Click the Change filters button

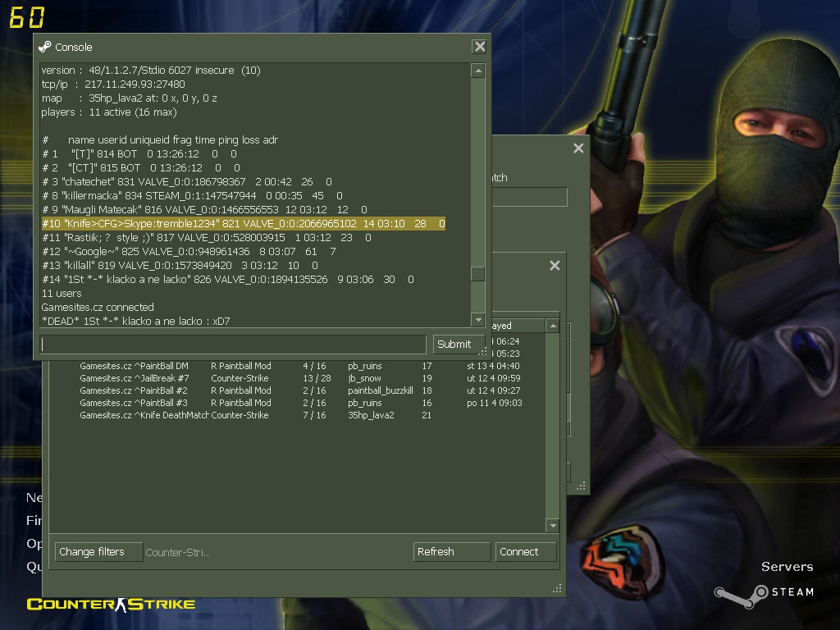click(98, 552)
